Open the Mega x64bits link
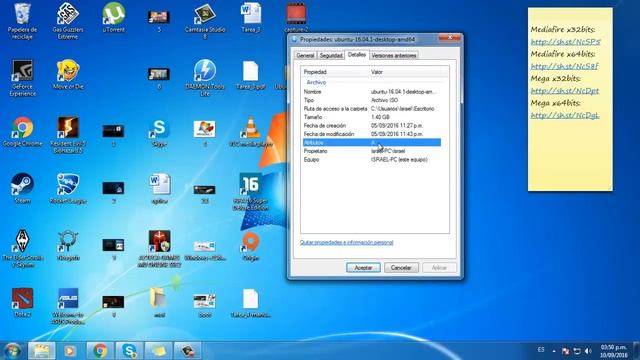Screen dimensions: 640x360 565,115
